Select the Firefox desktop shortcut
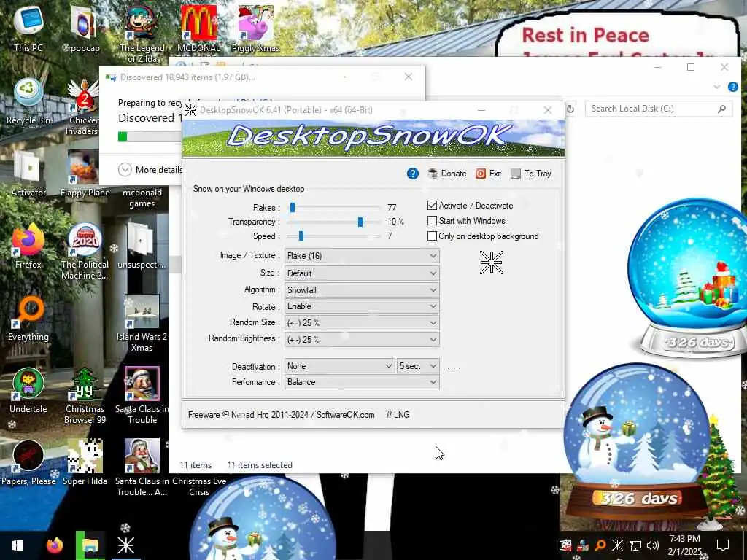This screenshot has height=560, width=747. coord(28,246)
